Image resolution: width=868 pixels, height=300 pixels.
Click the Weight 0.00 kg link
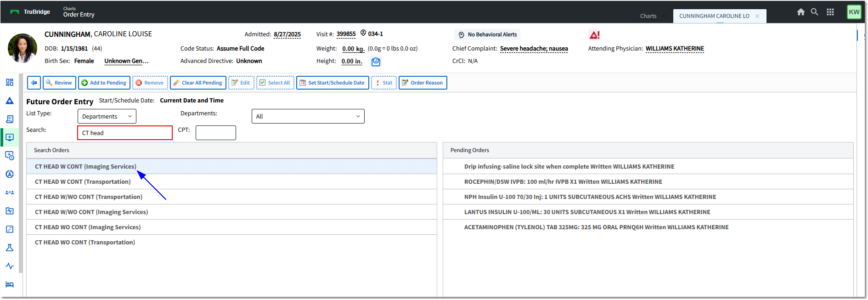(x=354, y=49)
